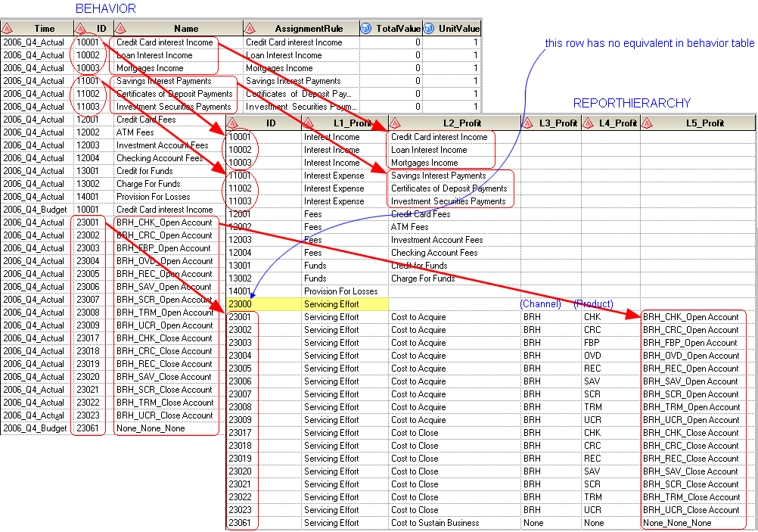Click the icon beside BEHAVIOR Name column header

(x=122, y=29)
